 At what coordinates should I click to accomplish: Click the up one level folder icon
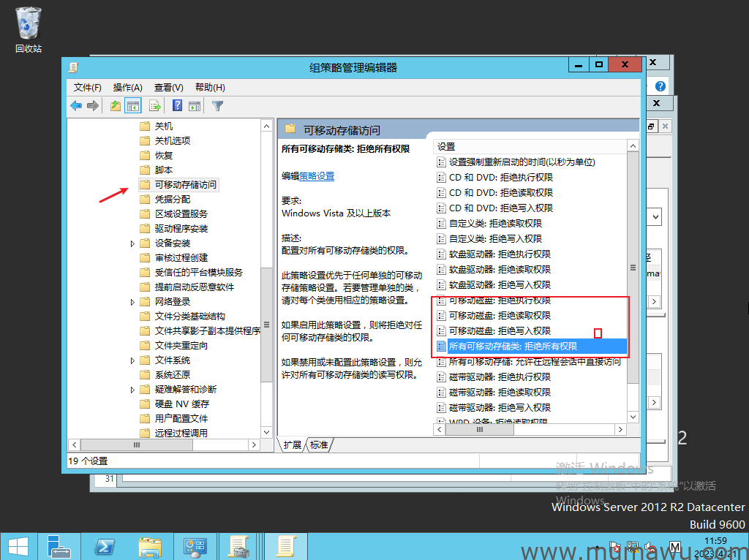(115, 106)
